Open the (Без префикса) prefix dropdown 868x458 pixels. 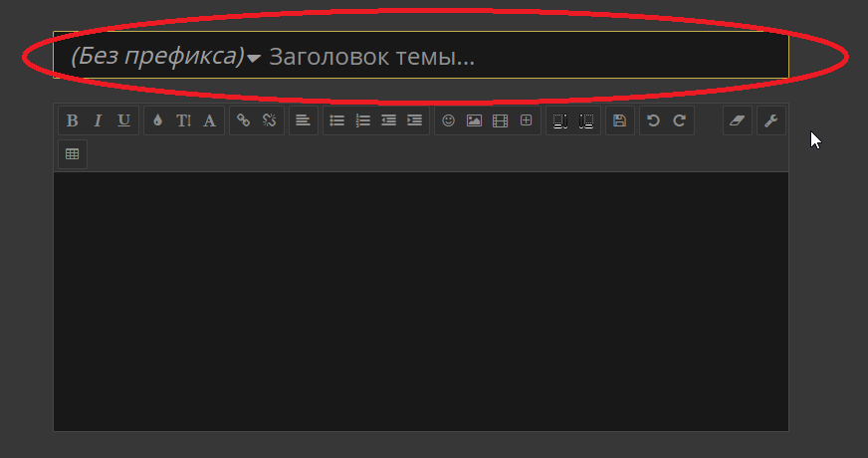[165, 57]
